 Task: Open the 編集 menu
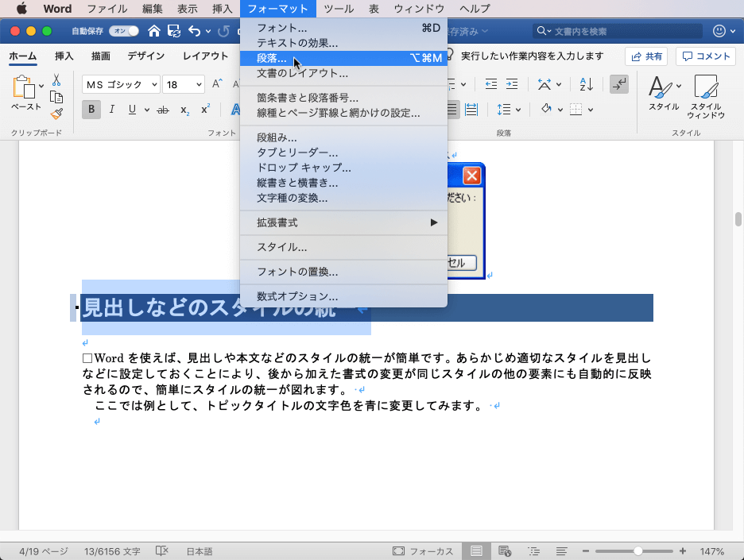pyautogui.click(x=153, y=9)
